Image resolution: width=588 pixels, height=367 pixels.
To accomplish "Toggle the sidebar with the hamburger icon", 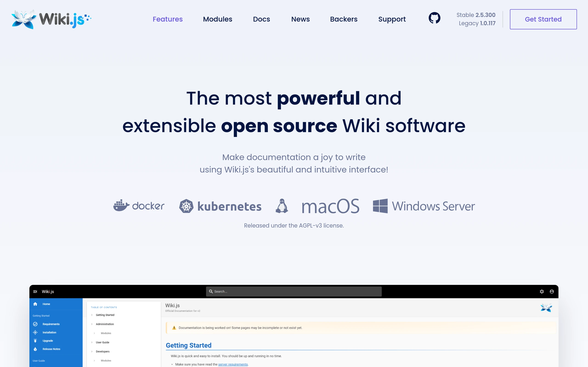I will (35, 292).
